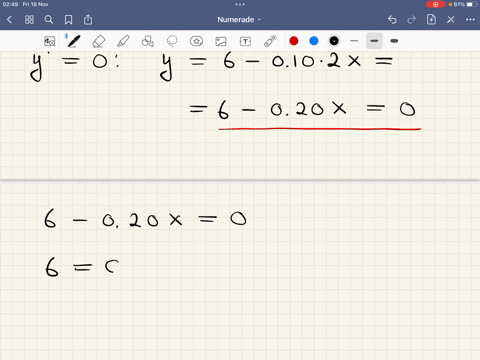Tap the red screen recording indicator

click(x=435, y=4)
